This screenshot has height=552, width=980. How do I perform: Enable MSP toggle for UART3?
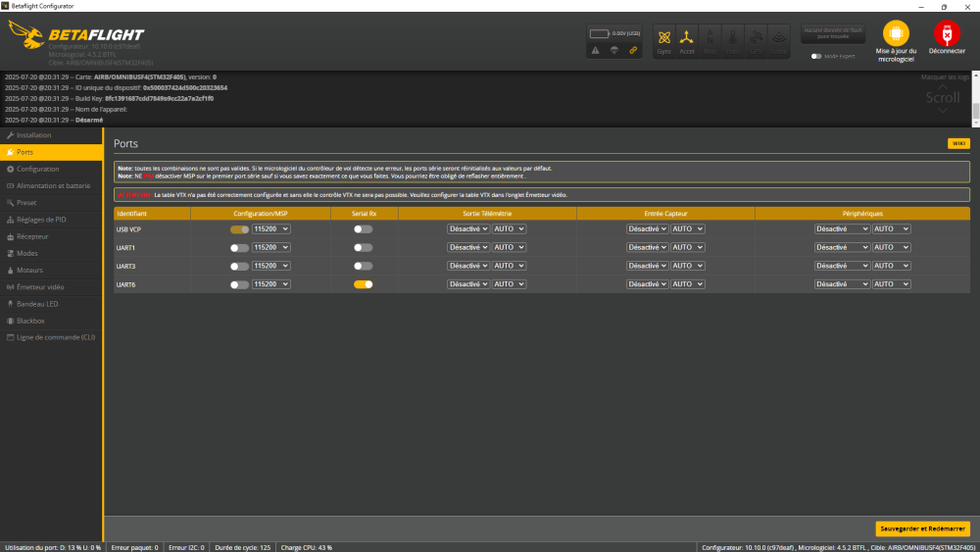pos(239,266)
